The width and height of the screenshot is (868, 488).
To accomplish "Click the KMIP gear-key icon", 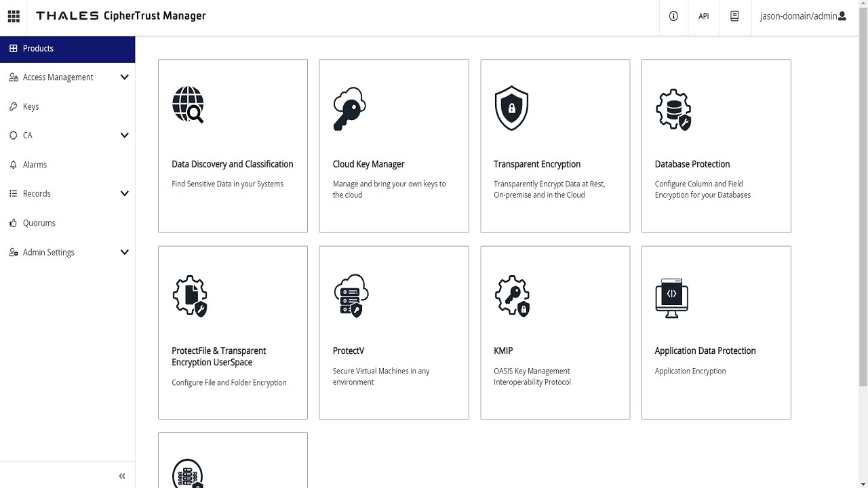I will 512,296.
